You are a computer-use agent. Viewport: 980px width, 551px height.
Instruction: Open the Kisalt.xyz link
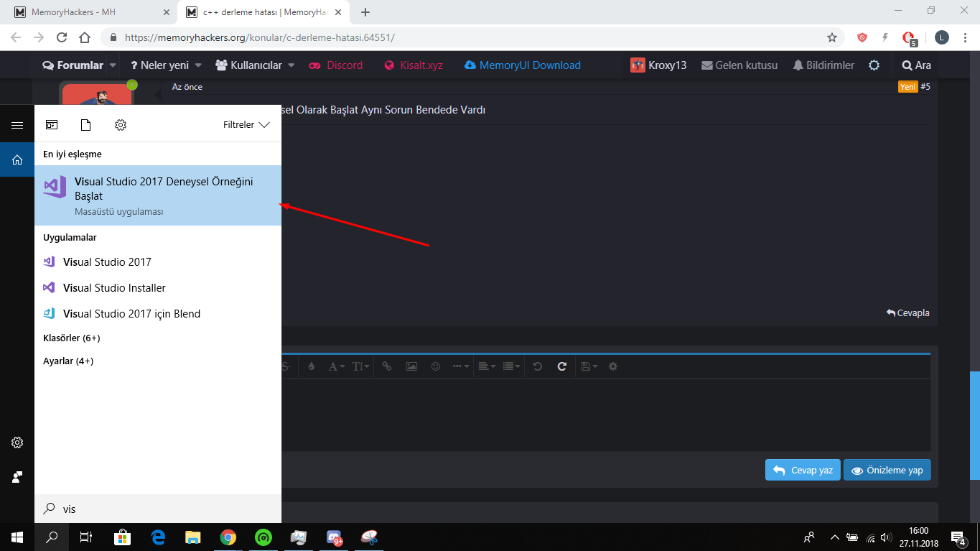coord(414,65)
